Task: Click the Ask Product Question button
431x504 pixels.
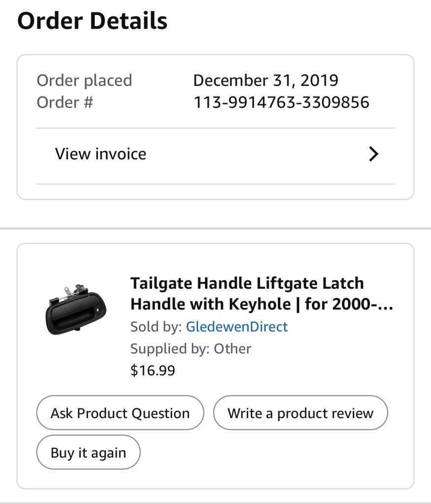Action: [x=120, y=413]
